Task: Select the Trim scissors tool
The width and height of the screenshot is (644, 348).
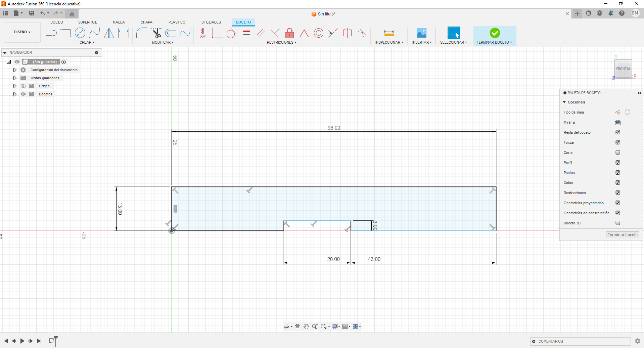Action: [156, 33]
